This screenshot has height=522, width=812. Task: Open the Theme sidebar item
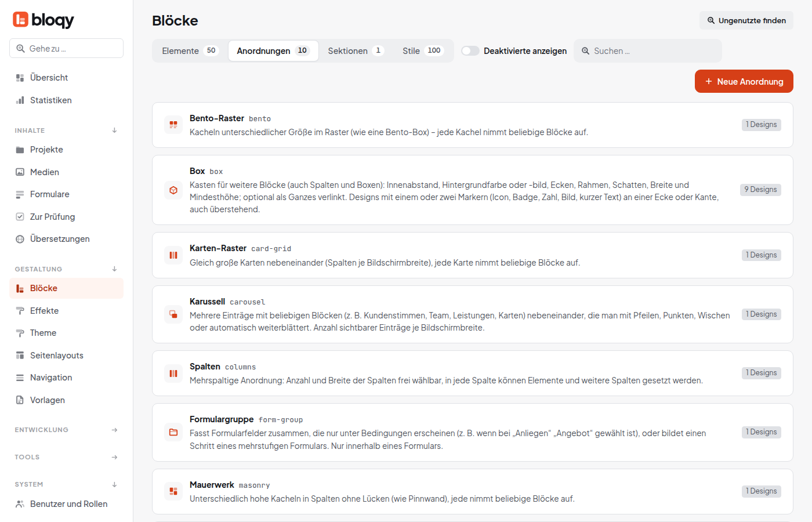(66, 333)
